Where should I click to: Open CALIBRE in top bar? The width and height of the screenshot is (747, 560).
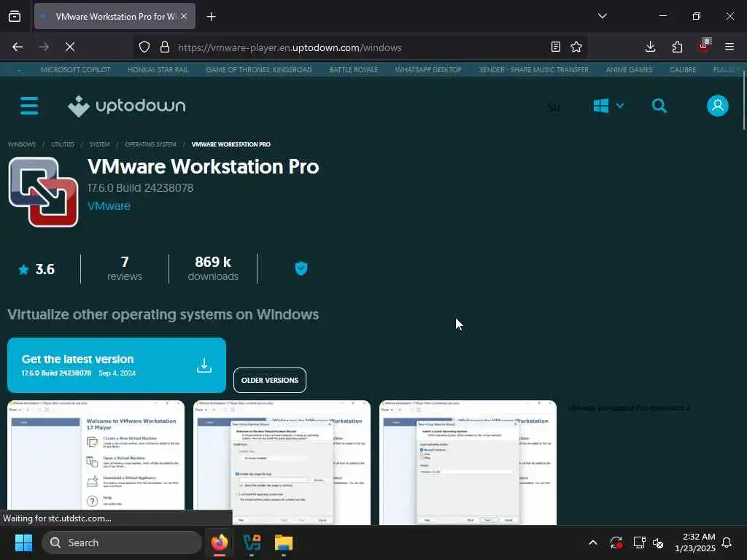(683, 69)
